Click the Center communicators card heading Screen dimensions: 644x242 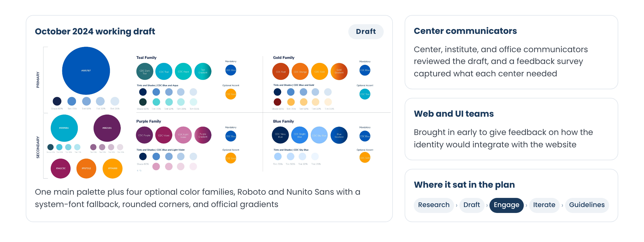click(465, 31)
